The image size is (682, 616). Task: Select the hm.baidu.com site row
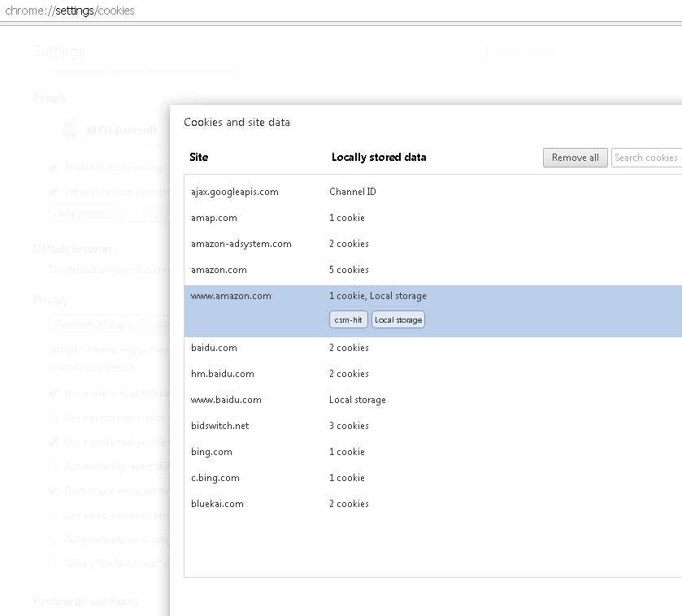[x=432, y=374]
